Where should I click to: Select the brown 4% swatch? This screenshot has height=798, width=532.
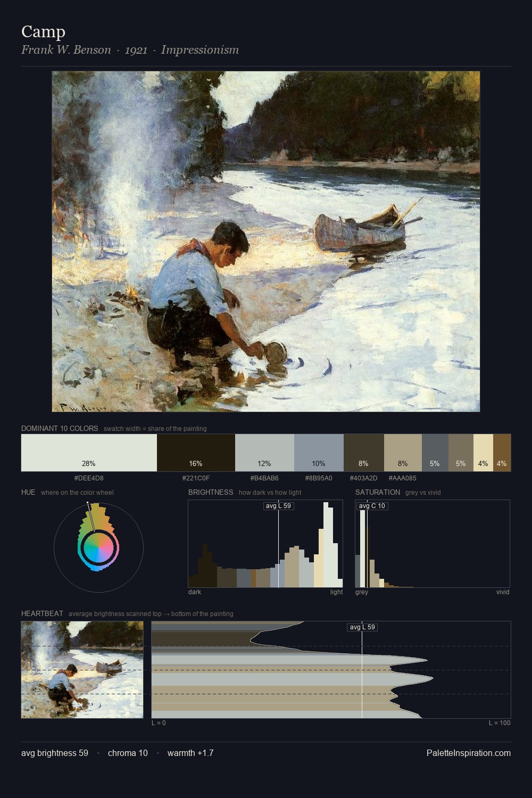point(502,453)
